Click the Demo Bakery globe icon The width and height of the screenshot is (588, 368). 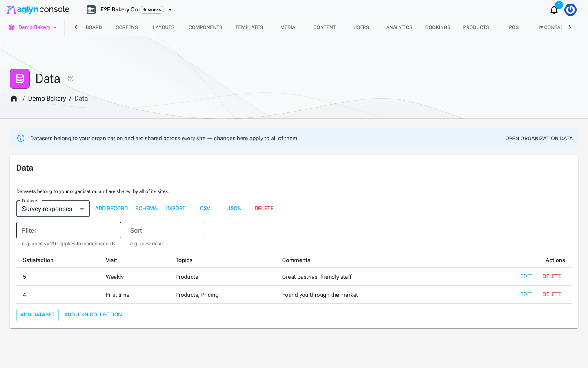click(11, 27)
